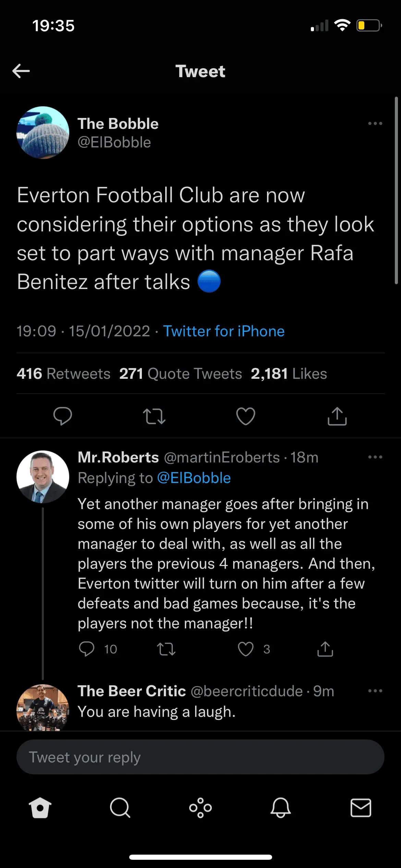
Task: Open the @ElBobble mention link
Action: (x=194, y=478)
